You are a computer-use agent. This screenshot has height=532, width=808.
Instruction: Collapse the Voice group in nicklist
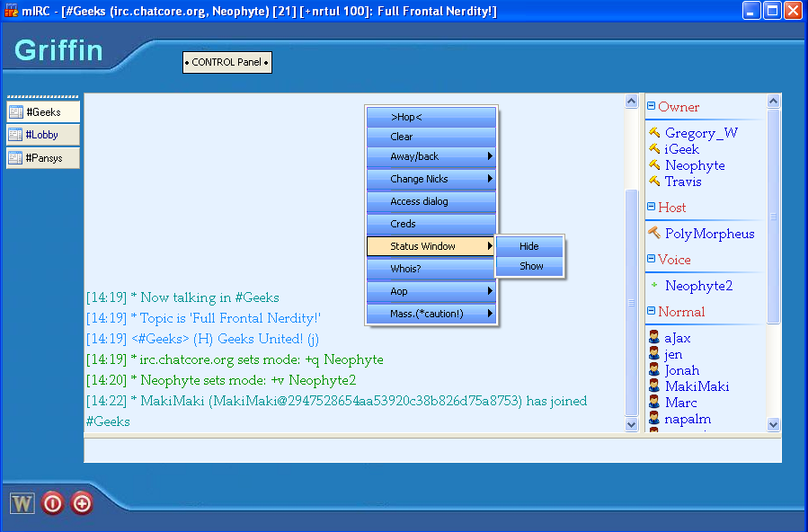point(651,258)
